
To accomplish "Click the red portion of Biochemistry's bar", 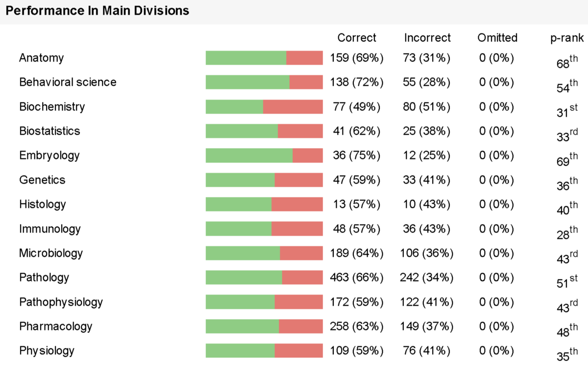I will [293, 107].
